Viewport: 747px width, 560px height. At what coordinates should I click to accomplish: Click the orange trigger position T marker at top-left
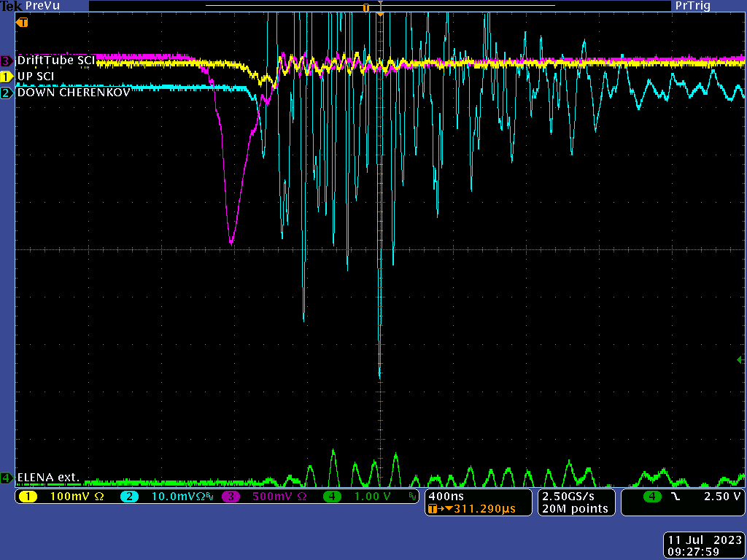(x=22, y=22)
